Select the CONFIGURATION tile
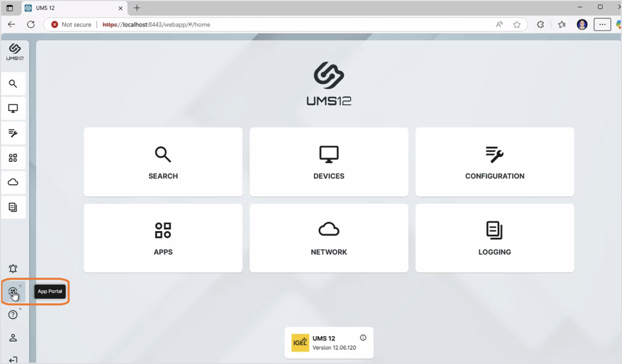Image resolution: width=622 pixels, height=364 pixels. tap(495, 162)
